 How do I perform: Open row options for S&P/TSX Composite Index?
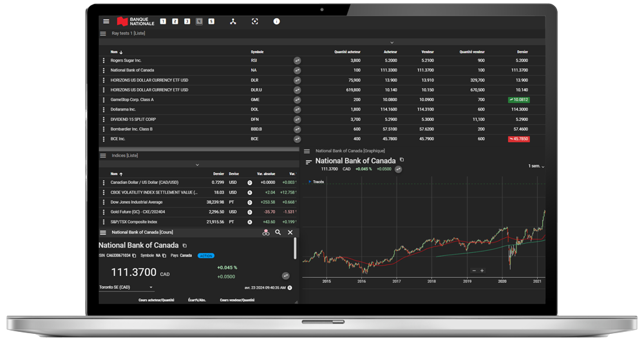[104, 222]
